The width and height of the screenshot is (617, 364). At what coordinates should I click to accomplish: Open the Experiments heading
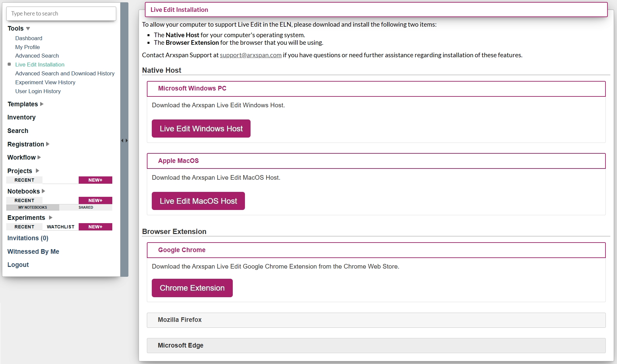[x=26, y=218]
